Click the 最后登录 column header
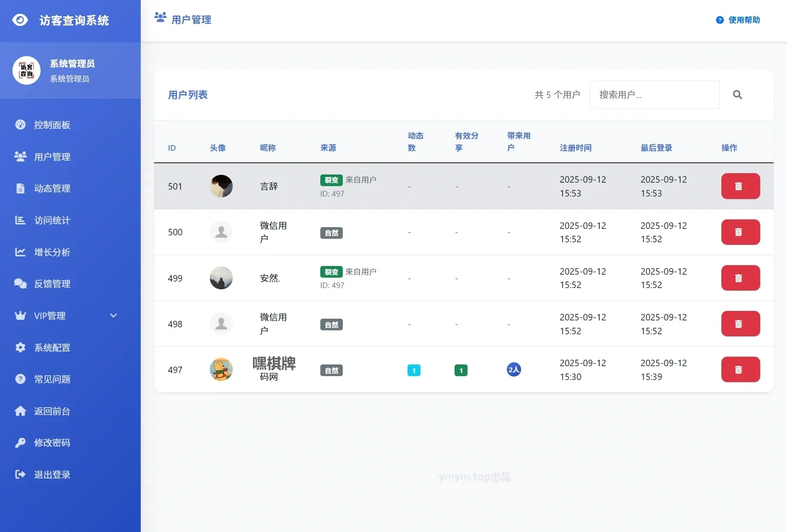 (656, 148)
